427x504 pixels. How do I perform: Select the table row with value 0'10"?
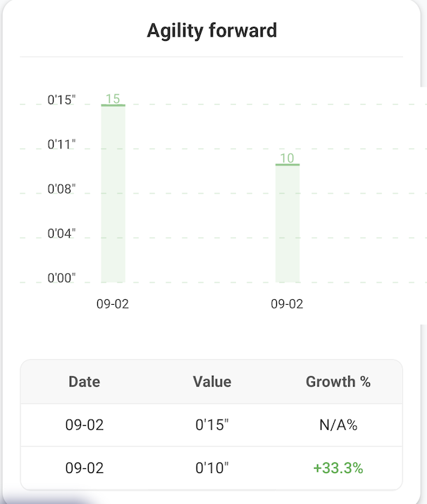coord(211,468)
